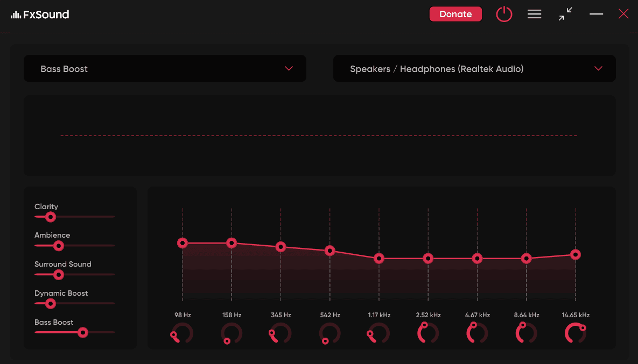Click the 8.64 kHz frequency knob
The image size is (638, 364).
click(x=527, y=333)
